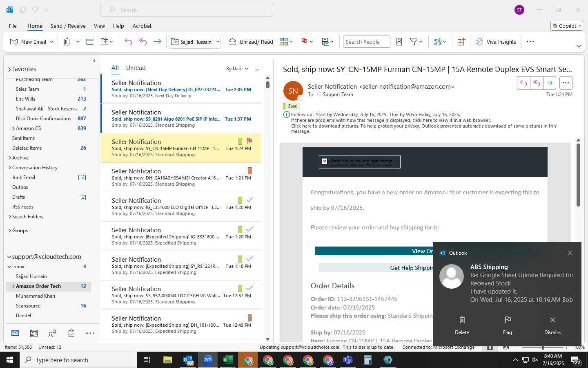Click the top Search box
The width and height of the screenshot is (588, 368).
pyautogui.click(x=187, y=10)
